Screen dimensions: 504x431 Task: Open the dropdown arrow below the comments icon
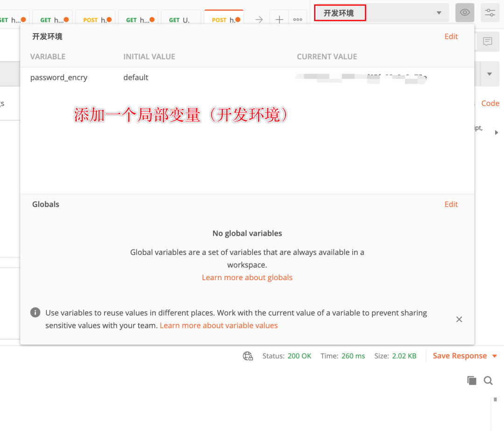(x=489, y=74)
